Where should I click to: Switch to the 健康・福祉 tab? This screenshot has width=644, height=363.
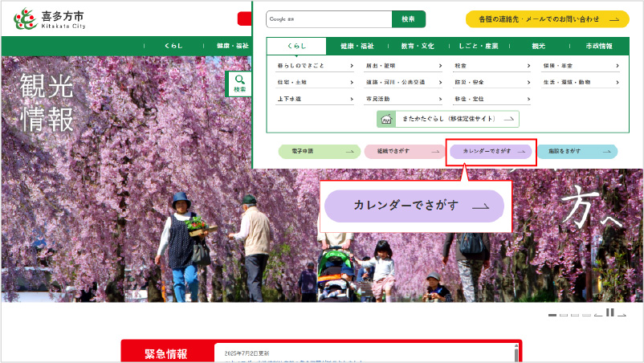(x=357, y=47)
